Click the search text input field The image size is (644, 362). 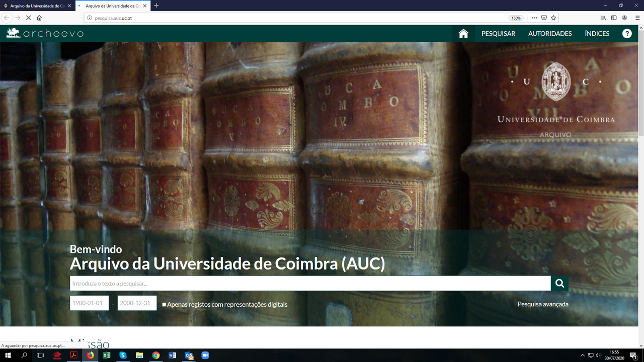coord(310,283)
